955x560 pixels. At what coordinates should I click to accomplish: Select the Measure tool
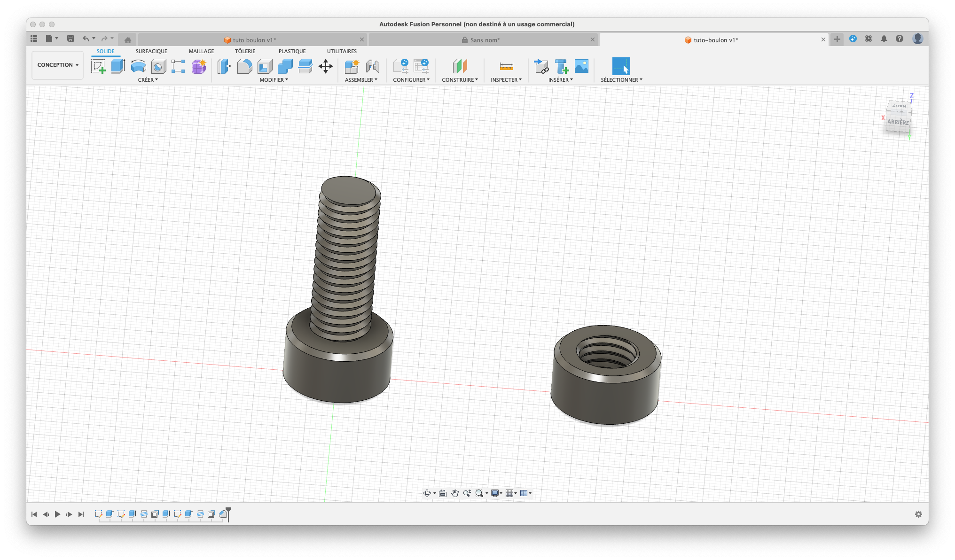[x=506, y=66]
